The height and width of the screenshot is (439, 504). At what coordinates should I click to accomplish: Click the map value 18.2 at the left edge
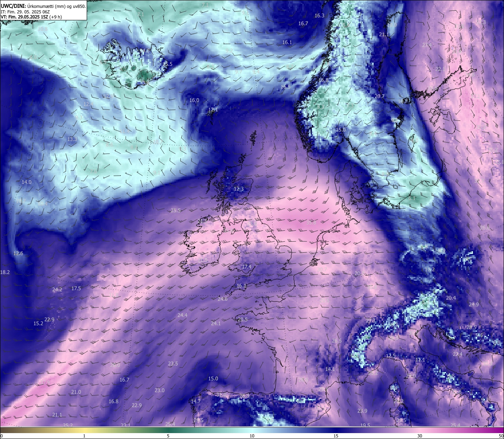5,272
